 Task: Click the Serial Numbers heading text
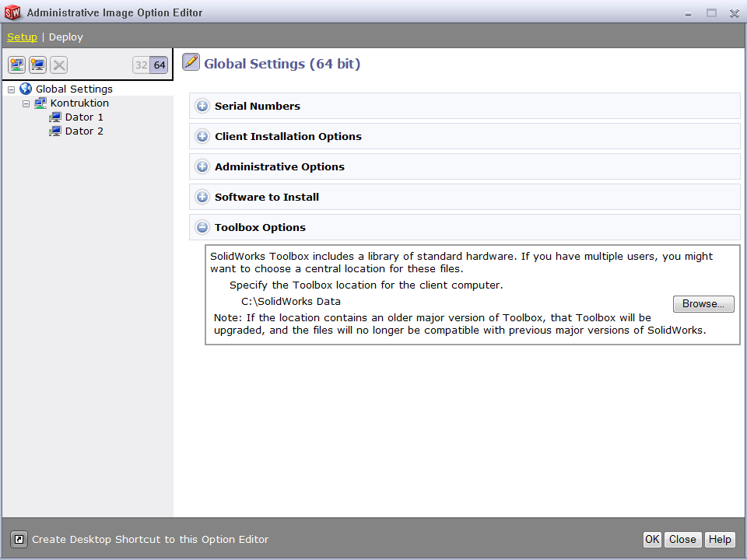(258, 107)
